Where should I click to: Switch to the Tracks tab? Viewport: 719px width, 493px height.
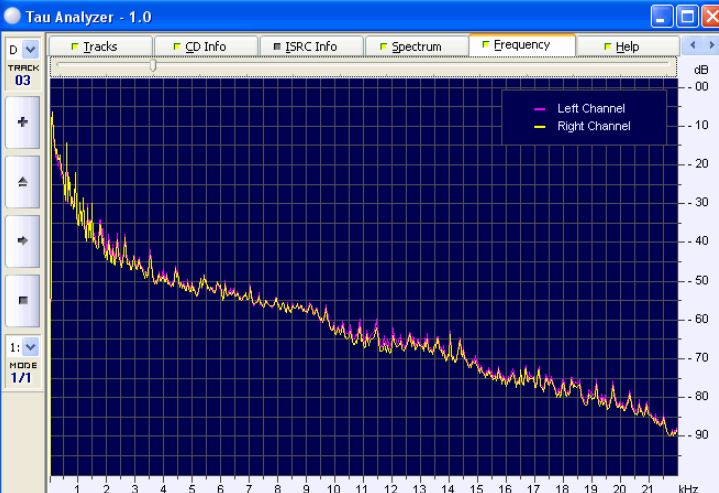tap(100, 47)
